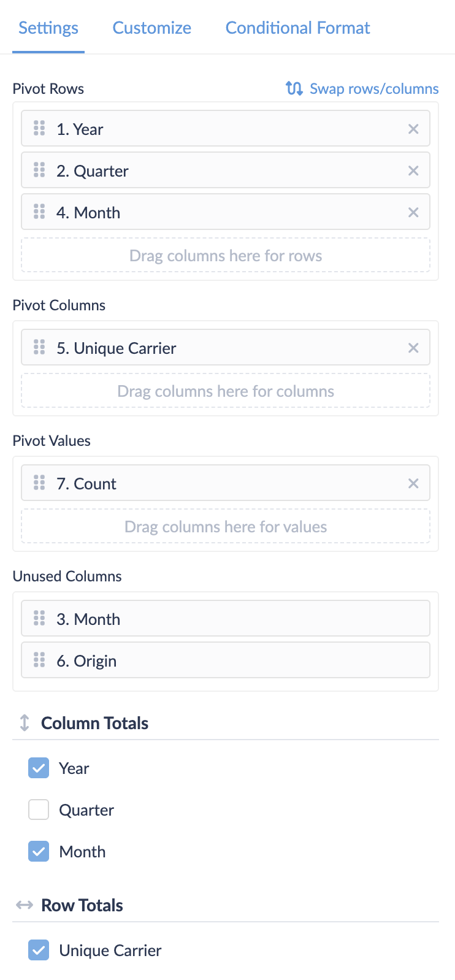Remove Unique Carrier from Pivot Columns

coord(413,348)
